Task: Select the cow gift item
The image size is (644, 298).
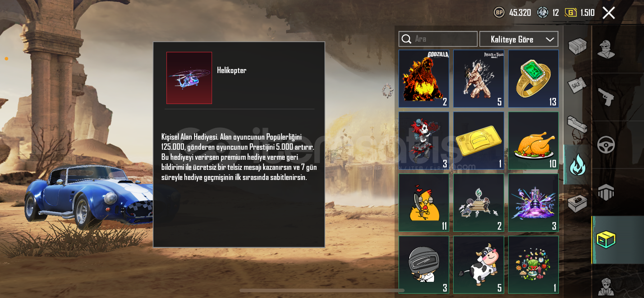Action: tap(479, 265)
